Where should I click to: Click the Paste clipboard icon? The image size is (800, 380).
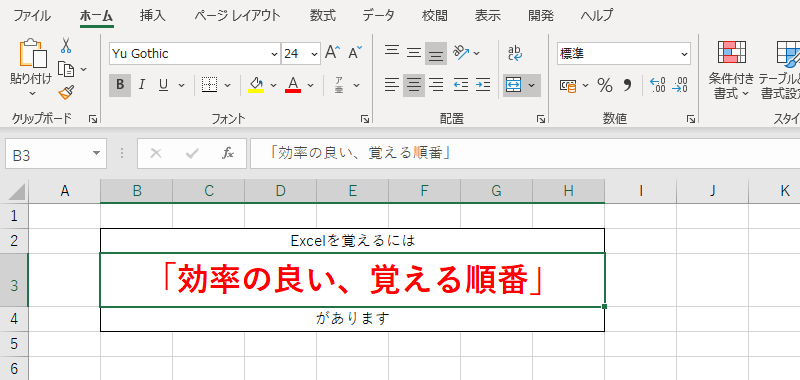pyautogui.click(x=33, y=53)
